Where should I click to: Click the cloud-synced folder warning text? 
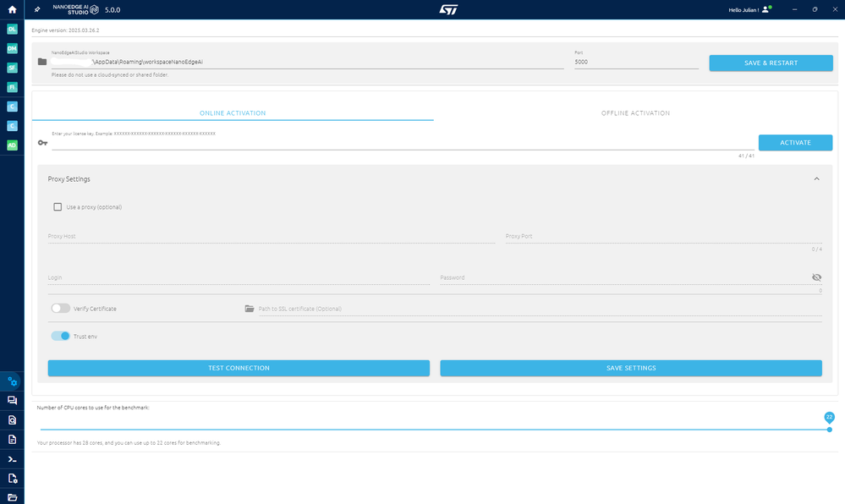(110, 75)
